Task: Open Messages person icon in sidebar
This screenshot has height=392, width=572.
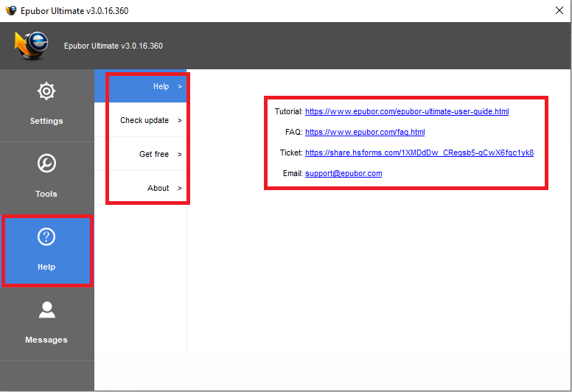Action: 46,309
